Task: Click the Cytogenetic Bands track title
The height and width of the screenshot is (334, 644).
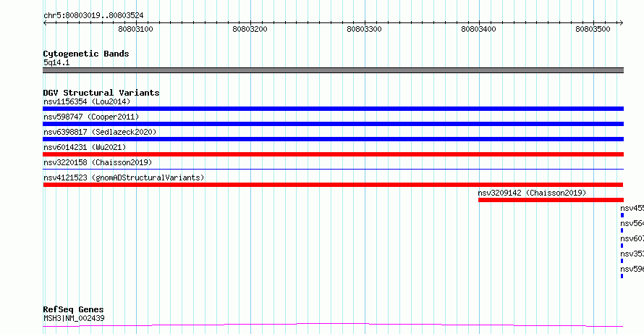Action: (86, 54)
